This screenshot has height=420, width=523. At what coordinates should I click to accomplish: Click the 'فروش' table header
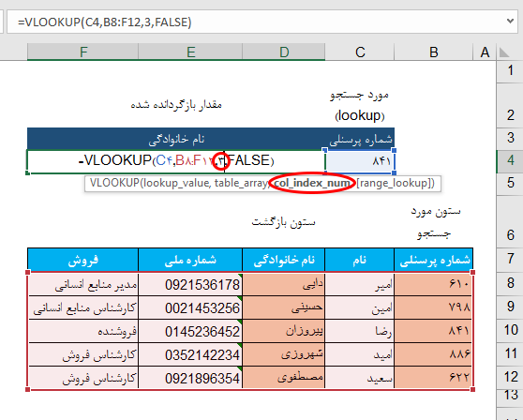pos(82,260)
